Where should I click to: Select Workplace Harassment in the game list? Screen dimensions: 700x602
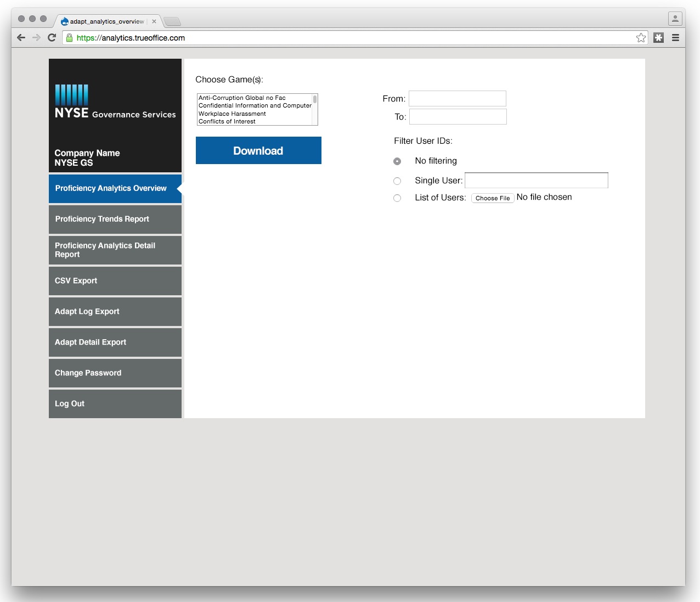pos(255,114)
